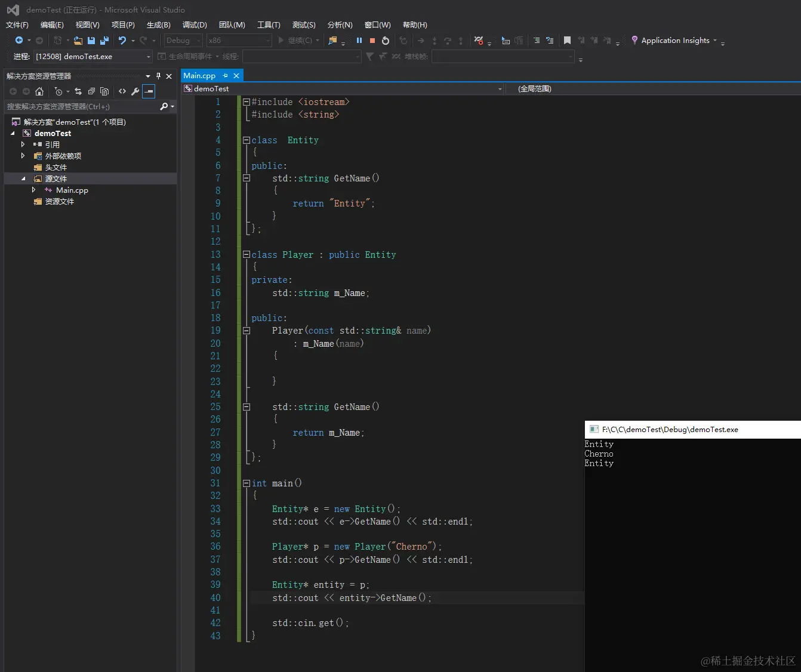801x672 pixels.
Task: Click the Save All icon
Action: click(104, 41)
